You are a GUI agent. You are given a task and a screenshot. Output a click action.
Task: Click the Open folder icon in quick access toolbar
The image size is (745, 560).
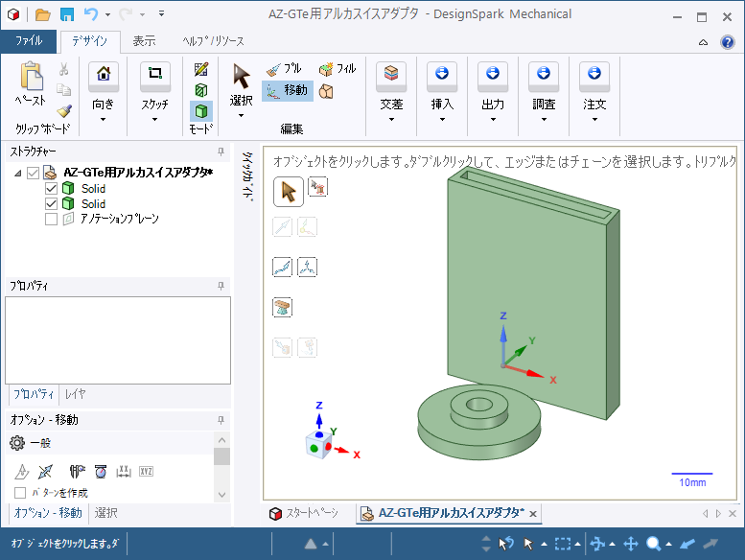(43, 15)
